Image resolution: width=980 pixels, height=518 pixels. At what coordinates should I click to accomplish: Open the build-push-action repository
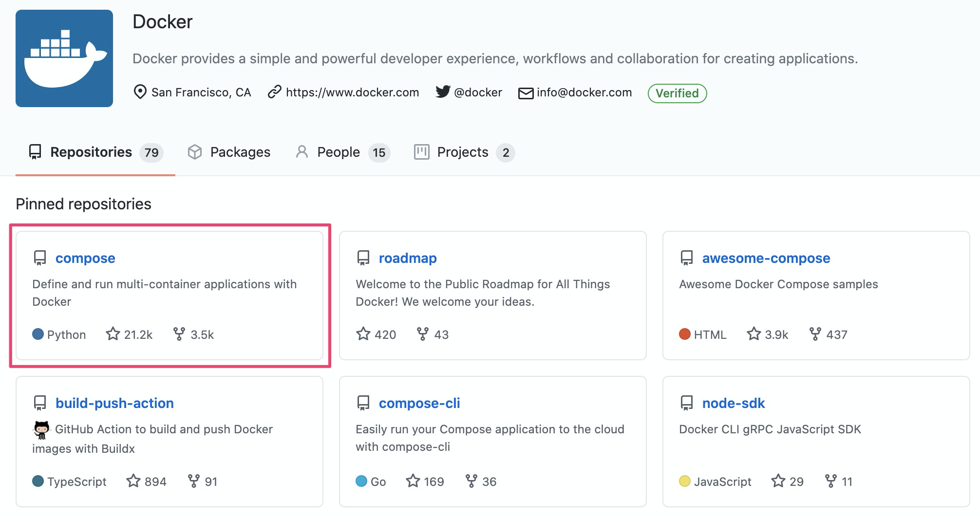(114, 403)
